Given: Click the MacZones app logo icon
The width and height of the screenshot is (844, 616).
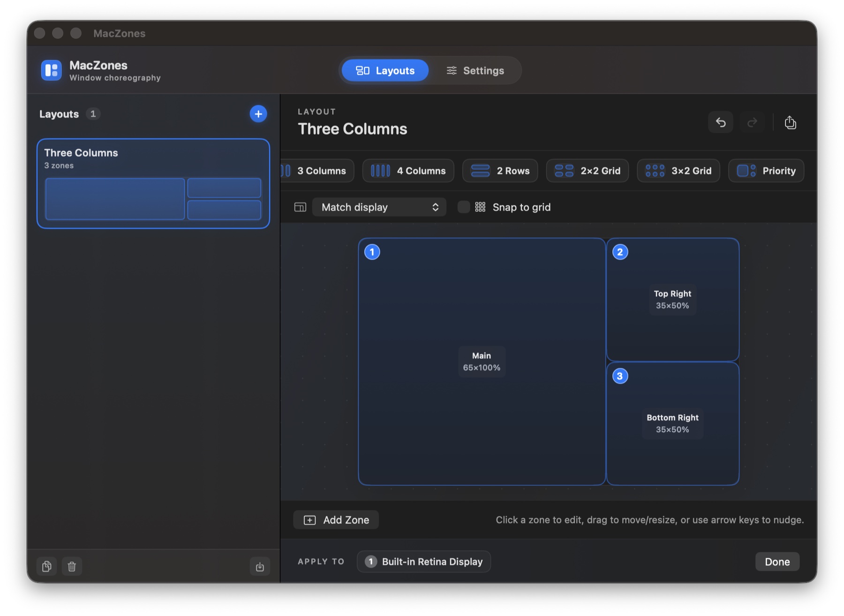Looking at the screenshot, I should point(51,70).
